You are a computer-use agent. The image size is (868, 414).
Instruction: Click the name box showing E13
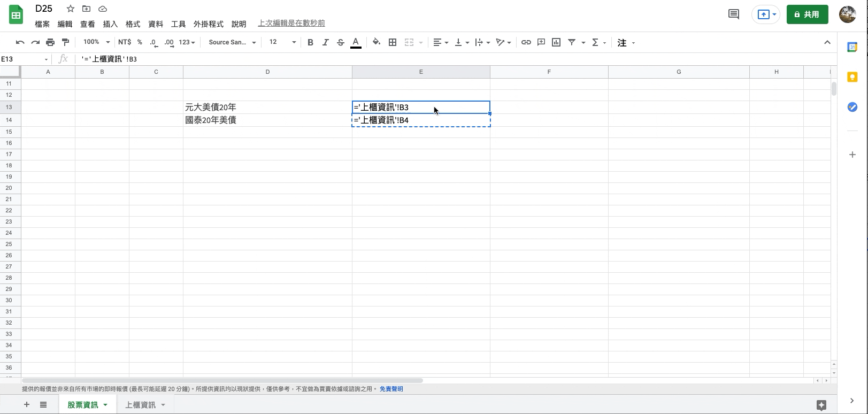tap(25, 59)
